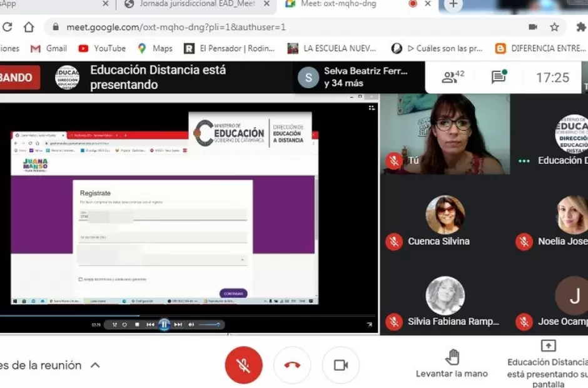Image resolution: width=588 pixels, height=388 pixels.
Task: Adjust the media player volume slider
Action: point(209,324)
